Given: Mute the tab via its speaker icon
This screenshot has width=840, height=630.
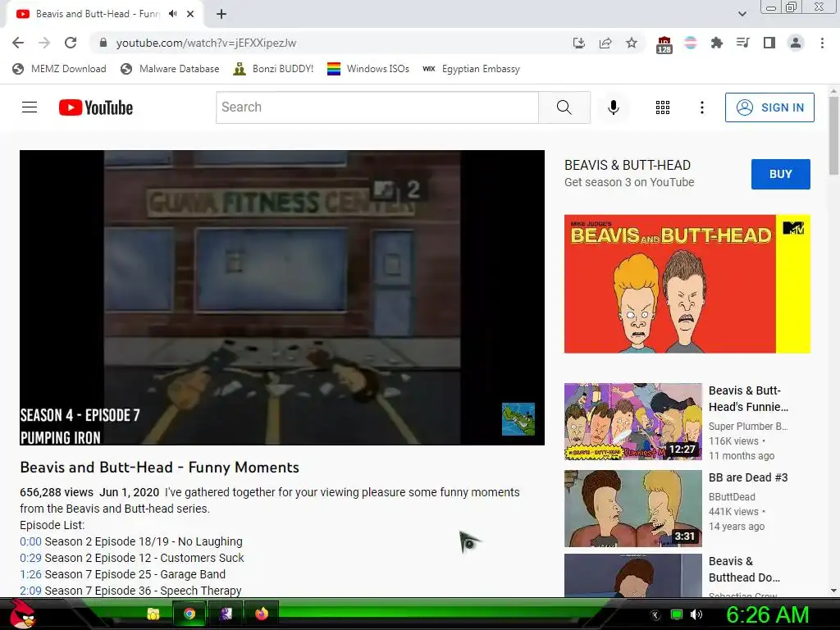Looking at the screenshot, I should [173, 14].
